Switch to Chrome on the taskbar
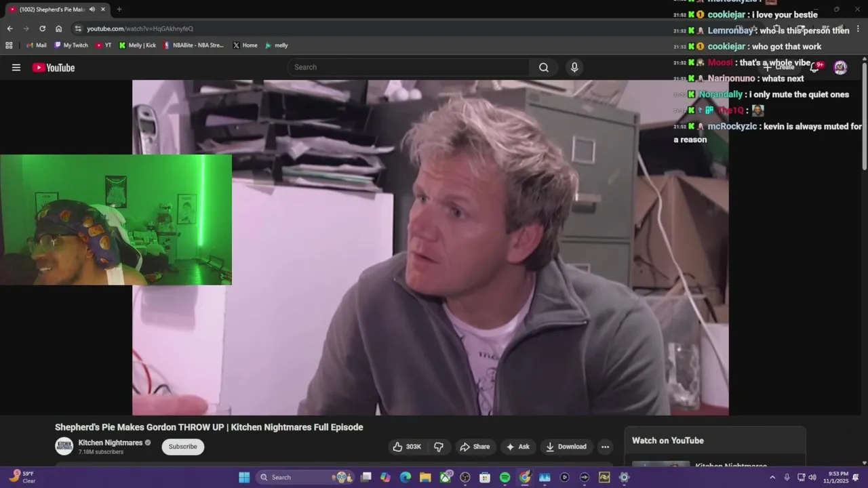 point(525,477)
